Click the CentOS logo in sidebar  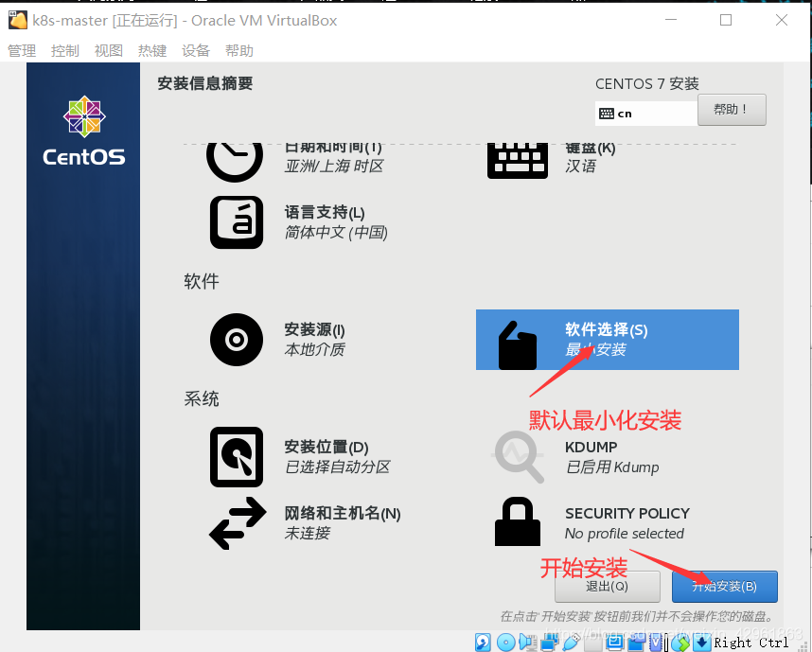84,131
